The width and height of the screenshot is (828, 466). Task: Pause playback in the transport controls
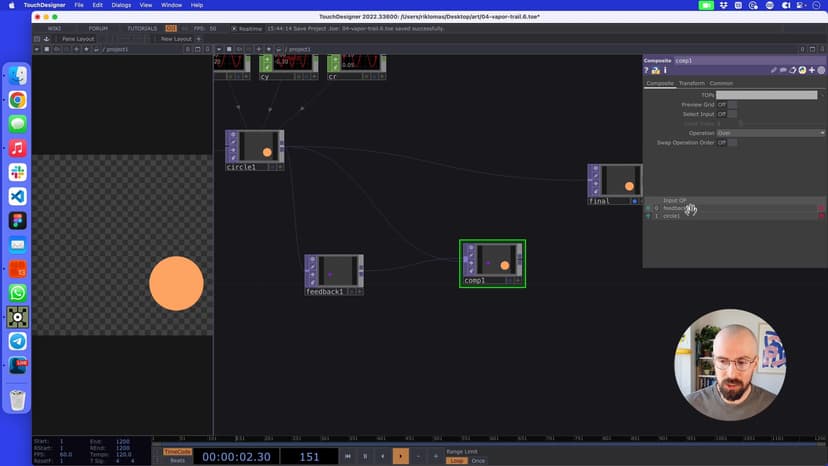point(365,456)
